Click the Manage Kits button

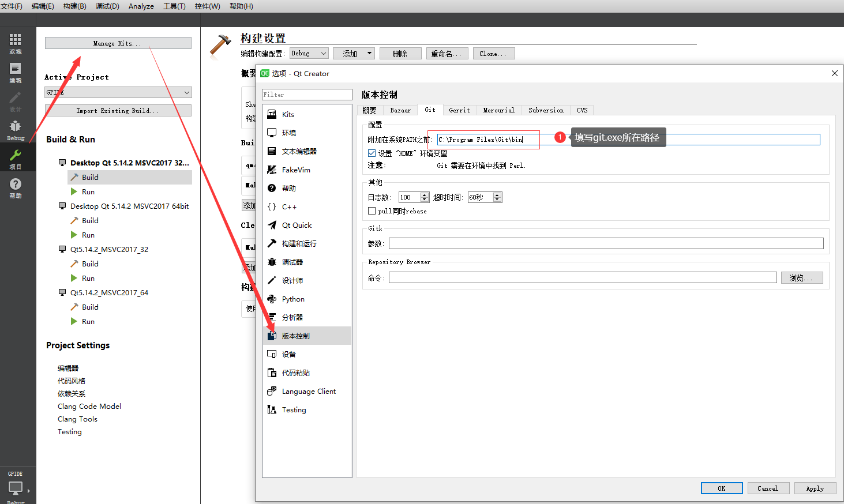tap(118, 43)
